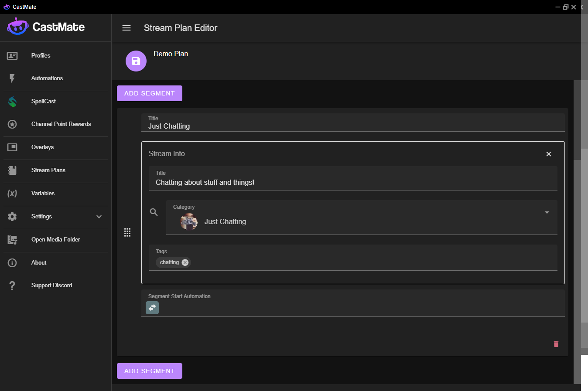Click the Overlays screen icon

12,147
